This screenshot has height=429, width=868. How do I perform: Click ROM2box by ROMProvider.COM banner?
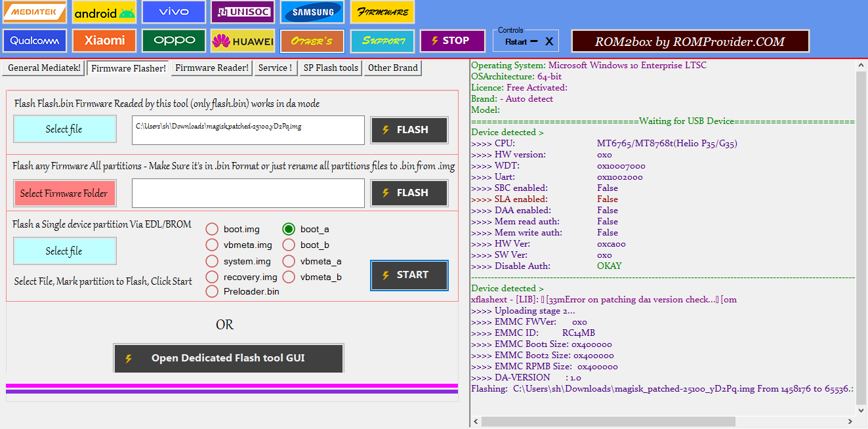[x=690, y=41]
